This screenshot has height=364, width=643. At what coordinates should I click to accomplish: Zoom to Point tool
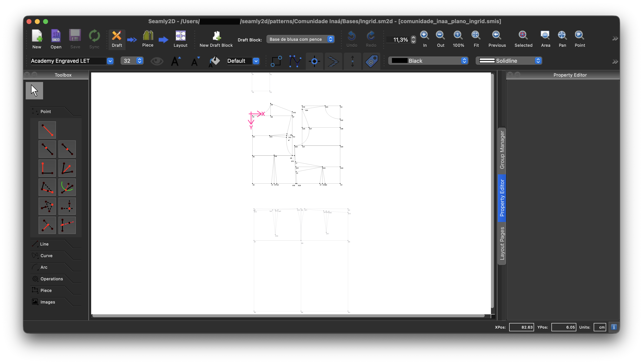(x=579, y=39)
